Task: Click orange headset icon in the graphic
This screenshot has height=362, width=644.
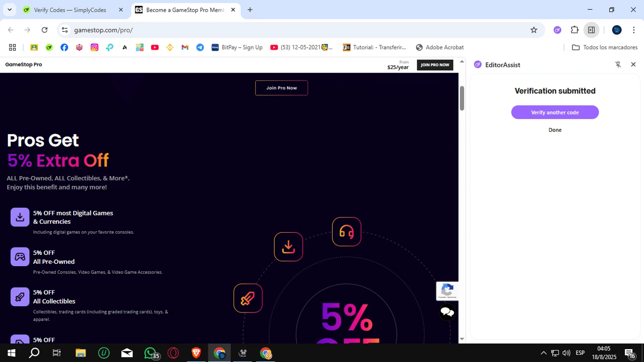Action: tap(346, 232)
